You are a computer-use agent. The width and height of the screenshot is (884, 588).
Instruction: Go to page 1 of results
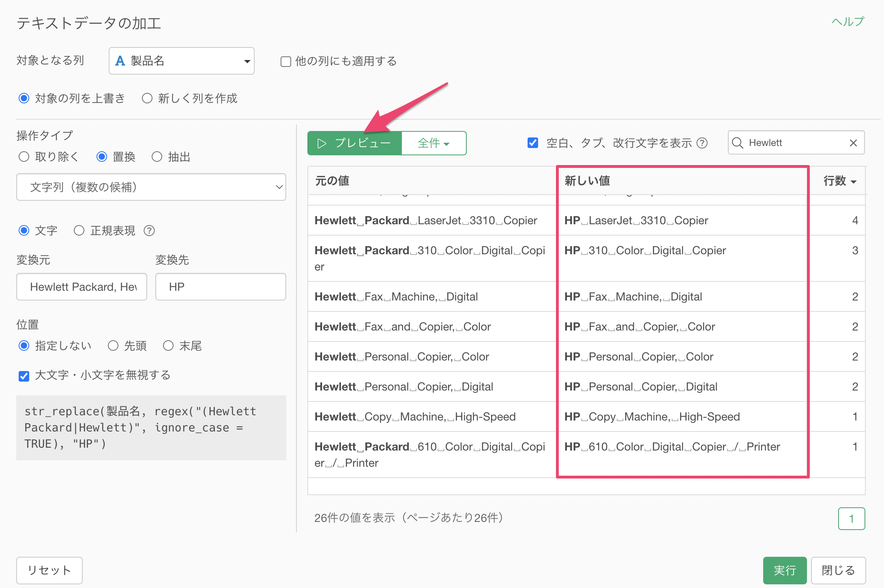pos(852,518)
